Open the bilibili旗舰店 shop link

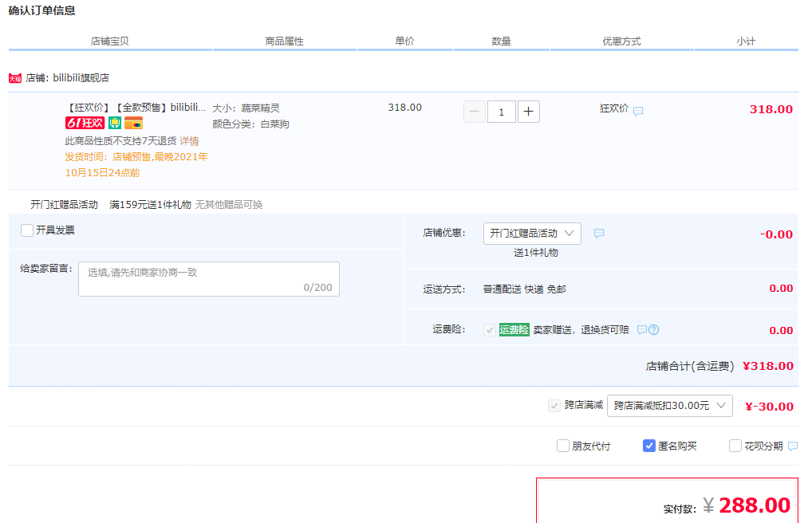pos(81,77)
